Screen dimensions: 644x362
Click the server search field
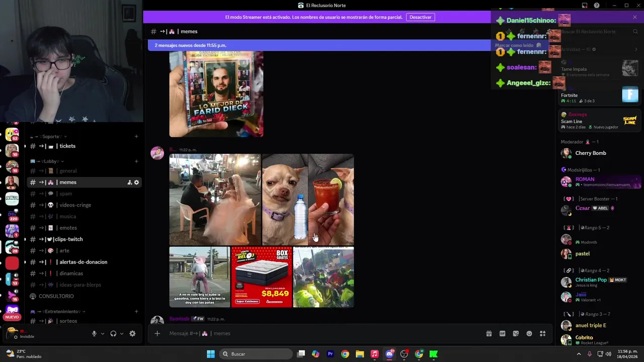click(x=599, y=32)
